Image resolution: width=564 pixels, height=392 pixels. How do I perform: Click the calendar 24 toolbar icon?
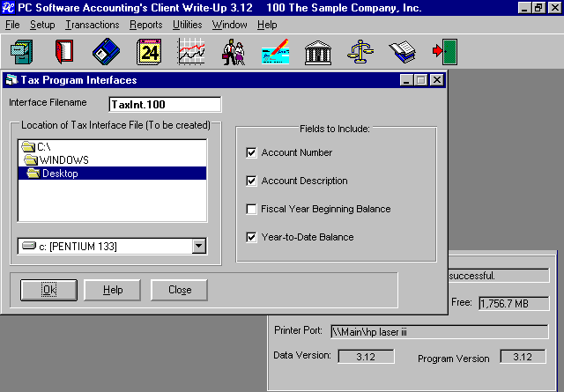click(149, 52)
